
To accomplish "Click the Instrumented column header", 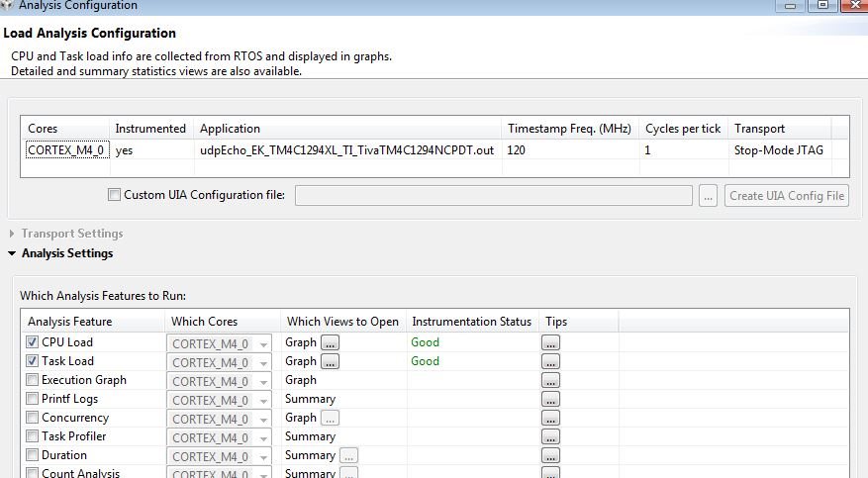I will click(x=150, y=129).
